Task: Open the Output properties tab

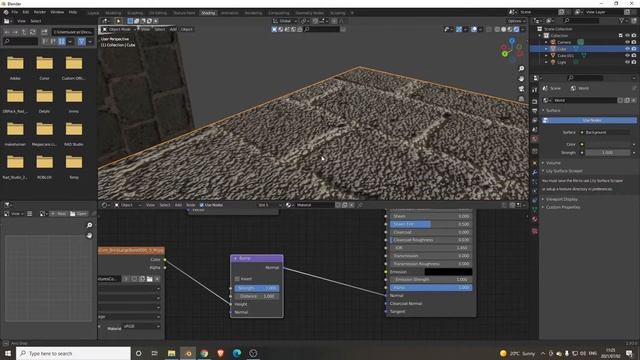Action: [535, 111]
